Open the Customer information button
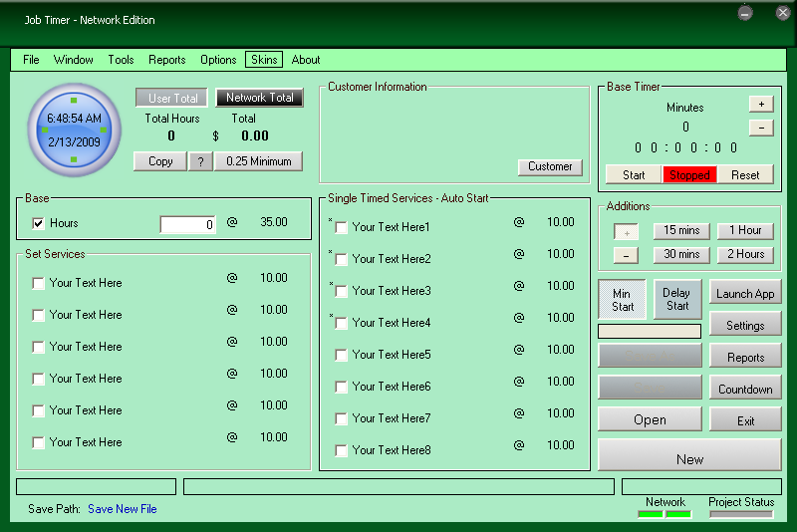 (550, 166)
